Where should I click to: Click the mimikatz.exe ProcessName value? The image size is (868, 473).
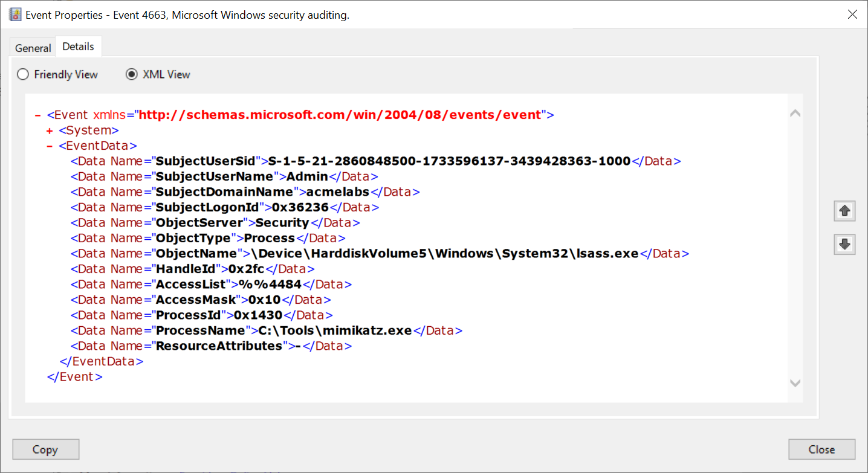pos(335,330)
